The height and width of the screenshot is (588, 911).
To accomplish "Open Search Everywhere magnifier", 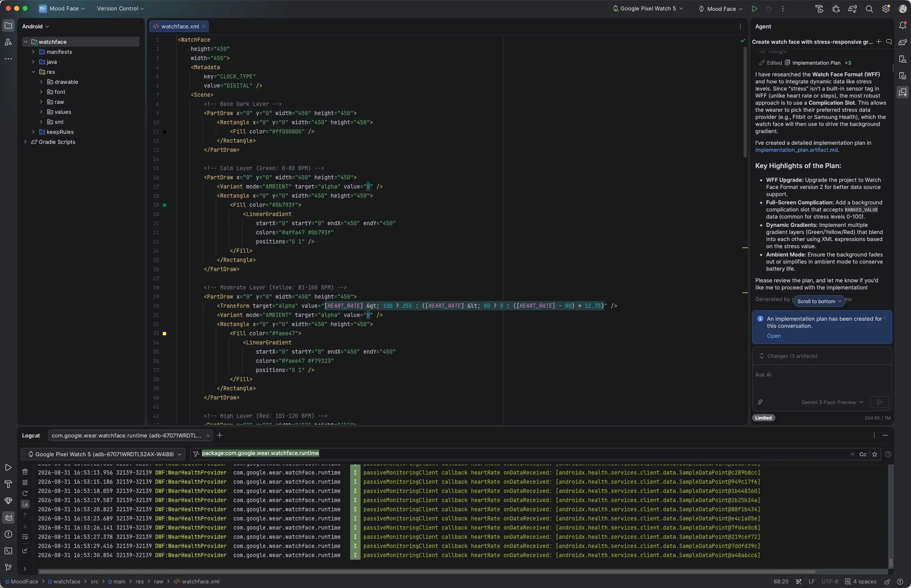I will tap(869, 9).
